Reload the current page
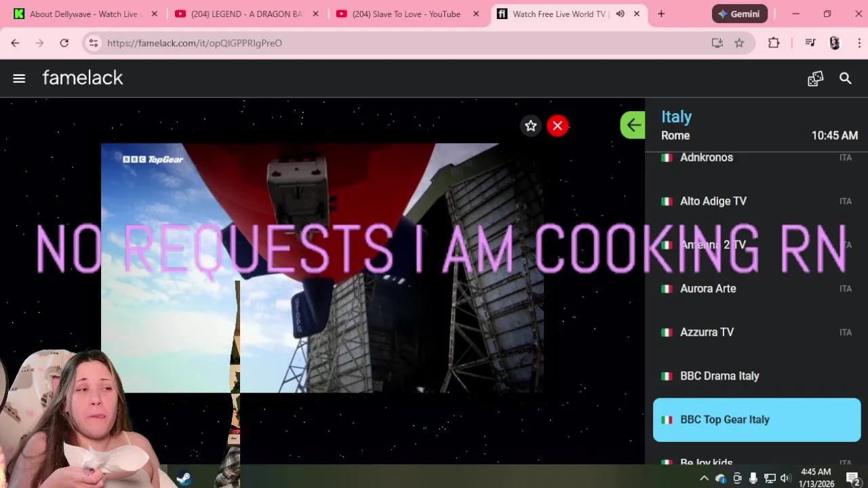Image resolution: width=868 pixels, height=488 pixels. click(x=64, y=43)
